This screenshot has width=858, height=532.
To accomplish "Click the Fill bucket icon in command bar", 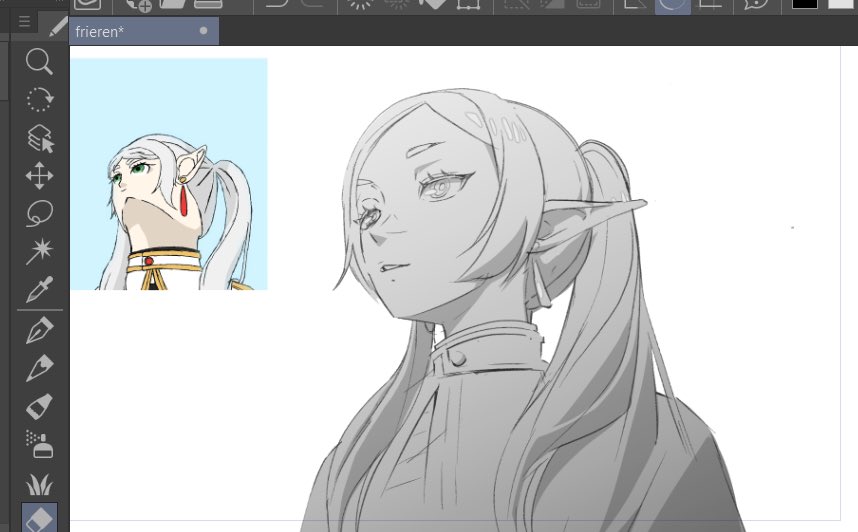I will tap(433, 4).
